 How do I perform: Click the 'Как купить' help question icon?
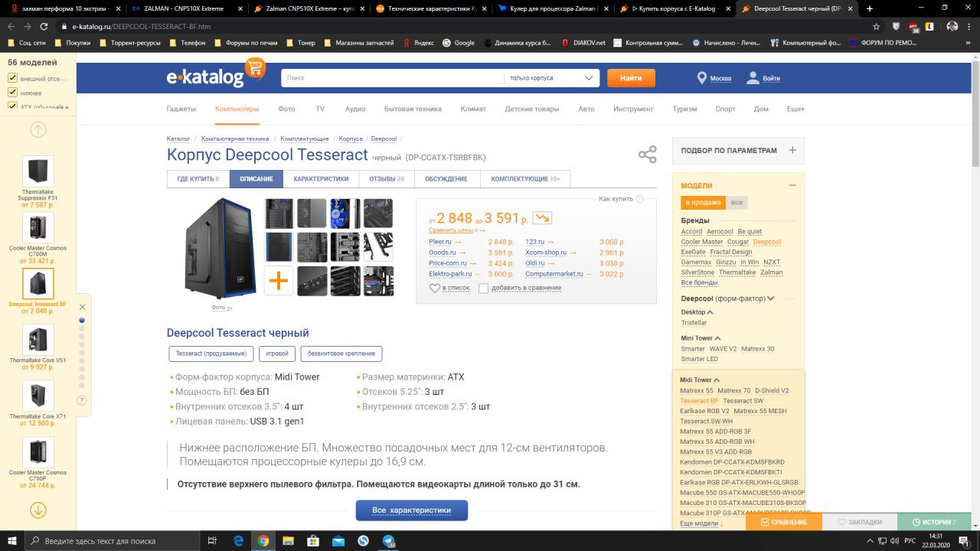point(639,199)
